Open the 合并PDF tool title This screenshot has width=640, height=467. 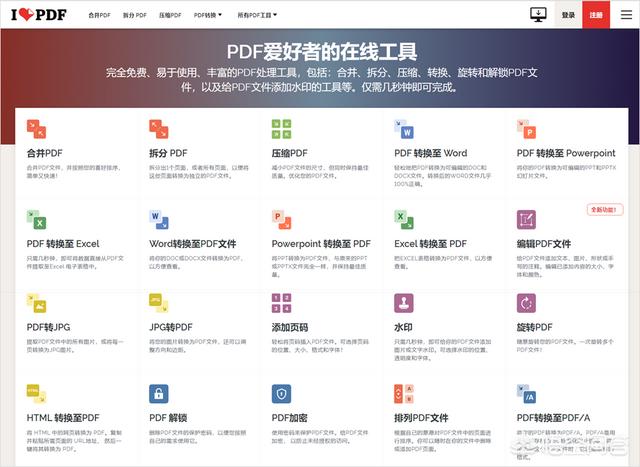(44, 153)
